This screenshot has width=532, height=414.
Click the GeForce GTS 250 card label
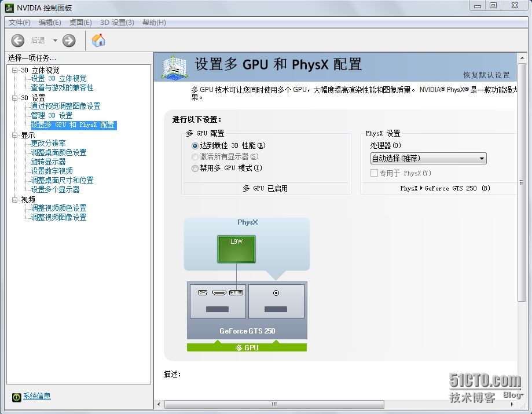pyautogui.click(x=247, y=331)
